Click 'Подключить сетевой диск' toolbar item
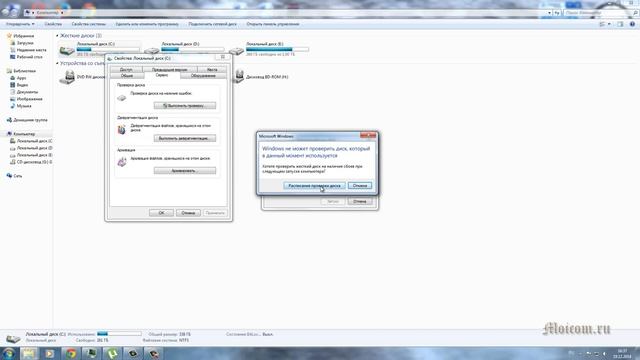 (x=212, y=24)
